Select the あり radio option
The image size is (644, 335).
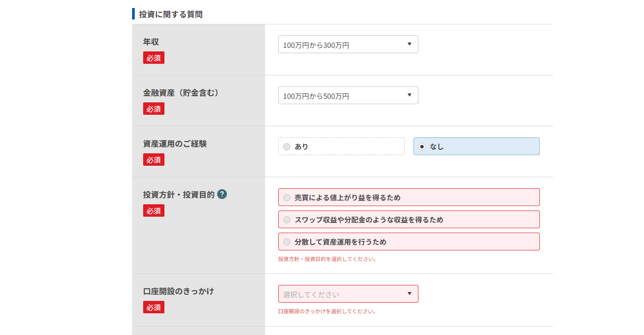287,147
